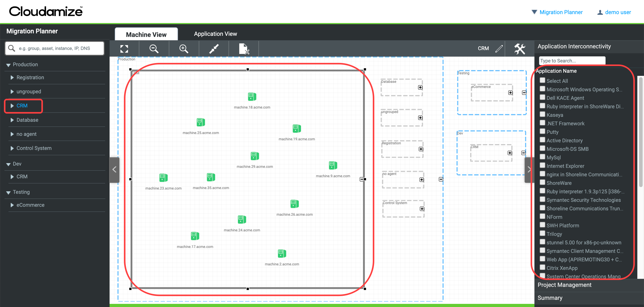Collapse the canvas with the left arrow handle
This screenshot has height=307, width=644.
(114, 169)
